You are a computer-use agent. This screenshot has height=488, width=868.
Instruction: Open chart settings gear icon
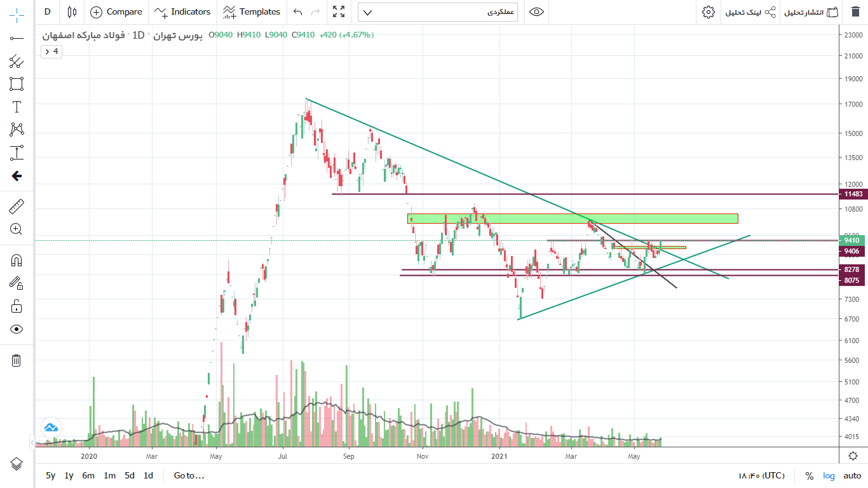click(x=708, y=12)
